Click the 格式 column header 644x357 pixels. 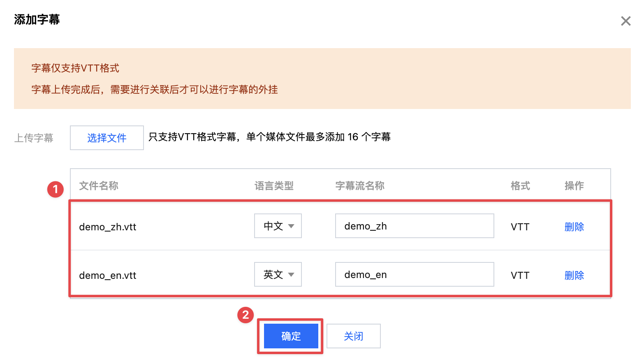click(520, 186)
